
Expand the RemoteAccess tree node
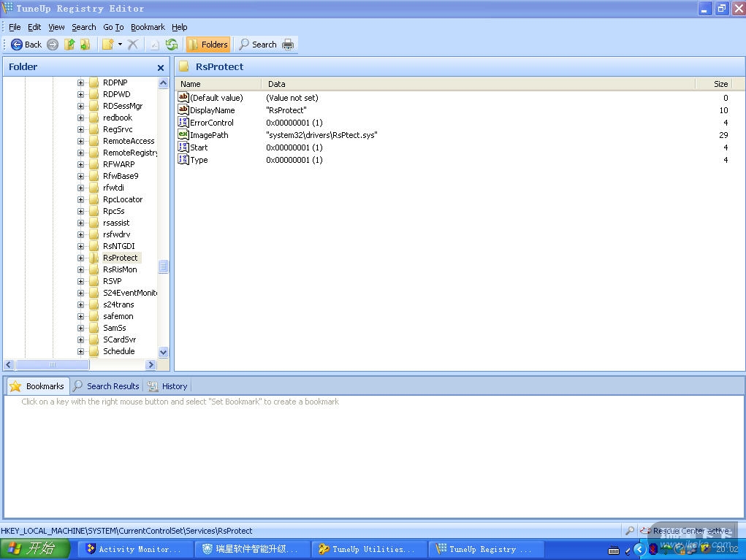point(80,141)
